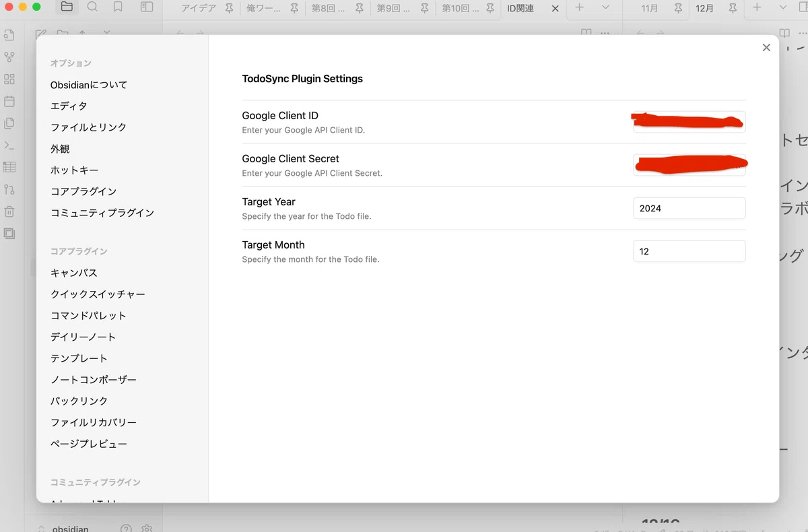
Task: Switch to 12月 tab
Action: [x=704, y=8]
